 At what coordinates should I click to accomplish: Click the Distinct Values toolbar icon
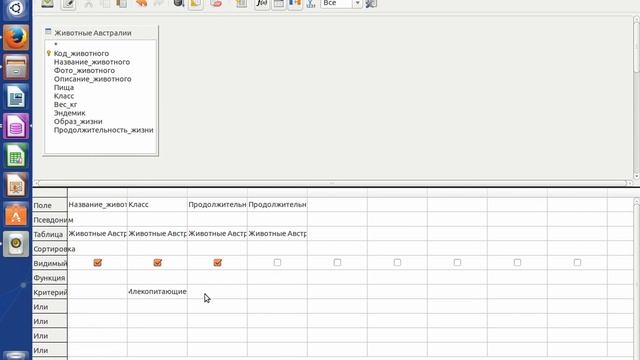311,3
